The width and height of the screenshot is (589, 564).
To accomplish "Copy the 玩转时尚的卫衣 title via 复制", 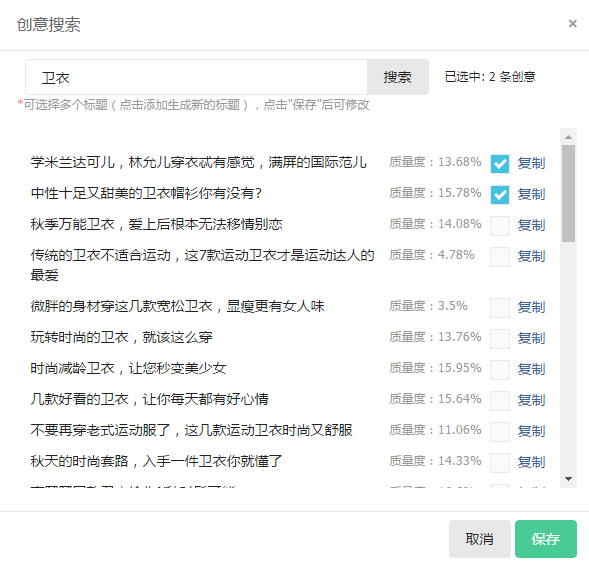I will pos(531,338).
